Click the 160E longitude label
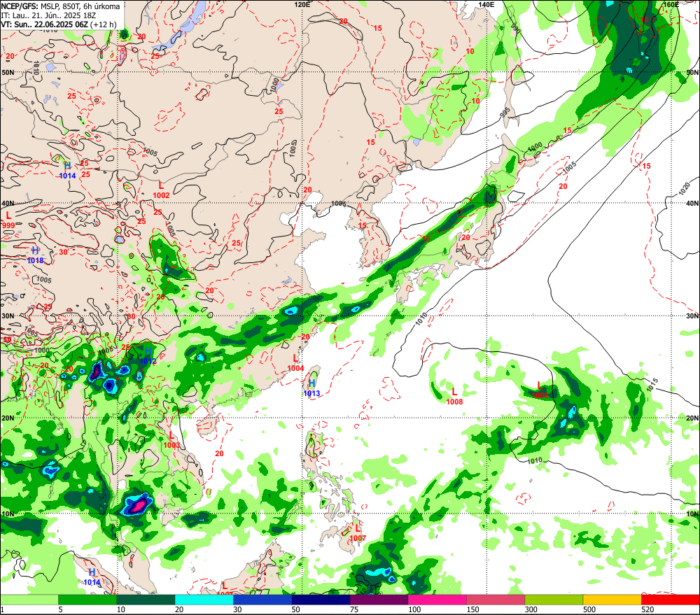 [671, 4]
